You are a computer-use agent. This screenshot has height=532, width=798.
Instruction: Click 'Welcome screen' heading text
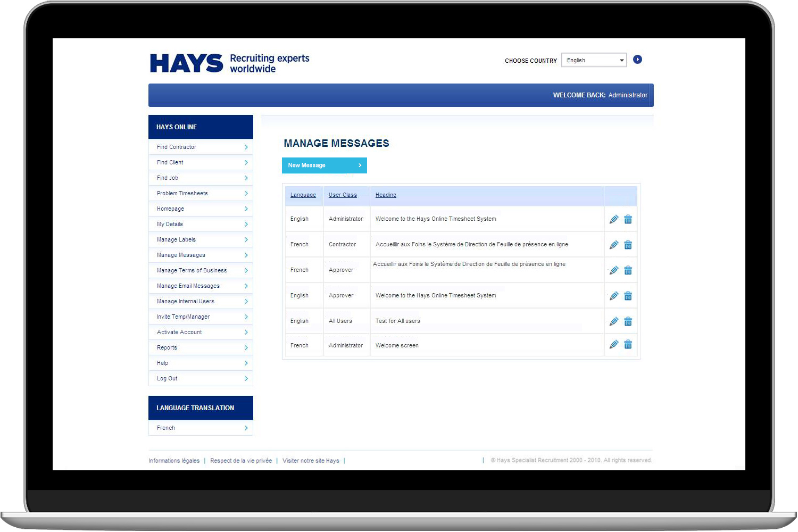pos(397,345)
